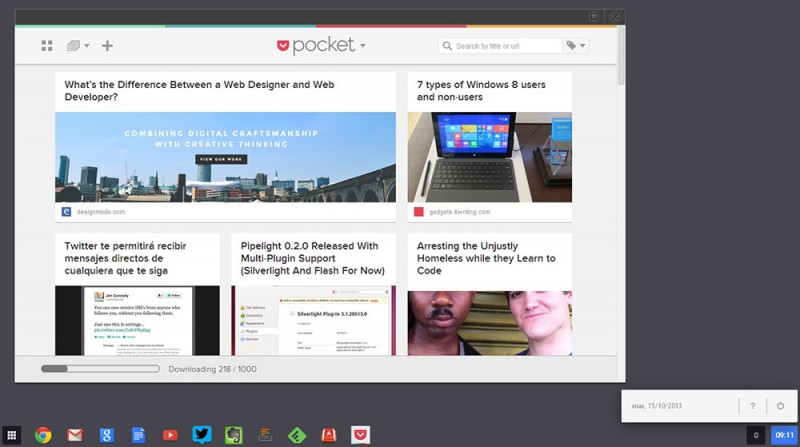Open Twitter te permitirá recibir mensajes article
The height and width of the screenshot is (447, 800).
pyautogui.click(x=126, y=258)
